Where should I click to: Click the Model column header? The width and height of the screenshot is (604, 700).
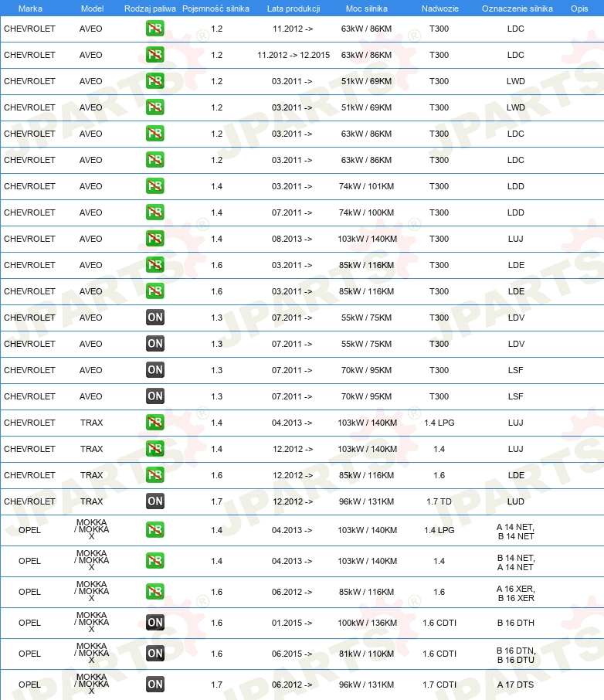[93, 8]
